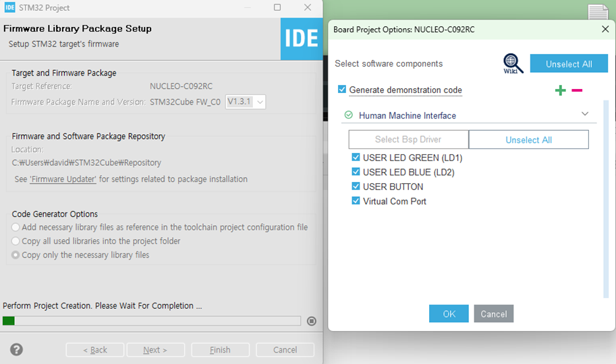Click the top Unselect All button
Screen dimensions: 616x364
pos(569,63)
